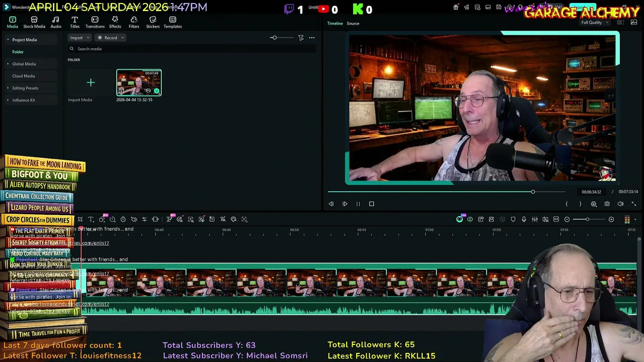
Task: Open the media filter icon
Action: click(x=301, y=38)
